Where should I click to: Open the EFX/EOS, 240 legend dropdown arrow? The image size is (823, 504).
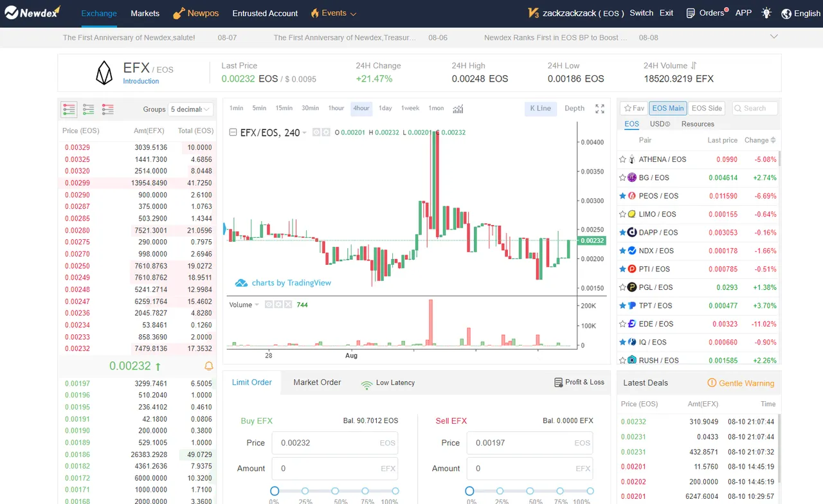(x=304, y=132)
